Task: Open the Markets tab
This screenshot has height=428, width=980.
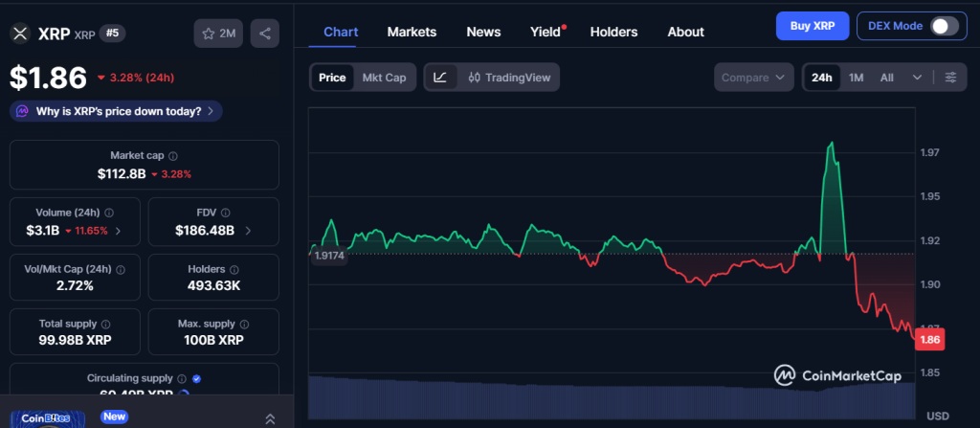Action: point(412,32)
